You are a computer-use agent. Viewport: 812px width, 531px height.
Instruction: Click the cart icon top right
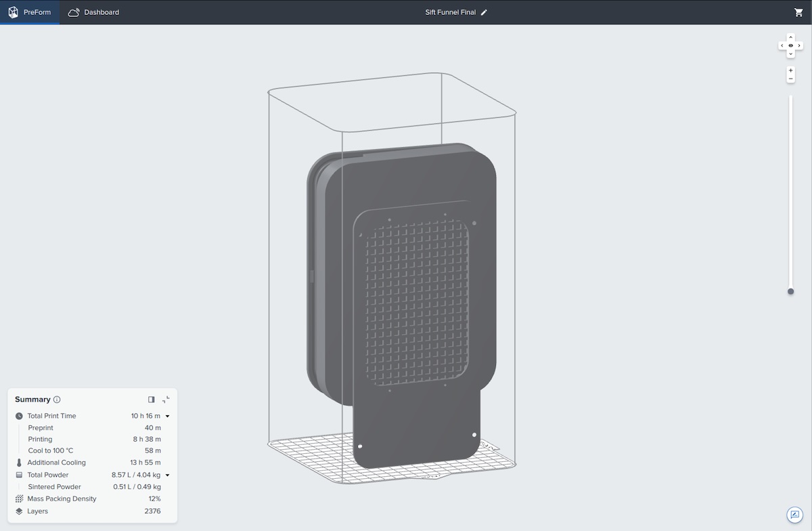tap(797, 12)
